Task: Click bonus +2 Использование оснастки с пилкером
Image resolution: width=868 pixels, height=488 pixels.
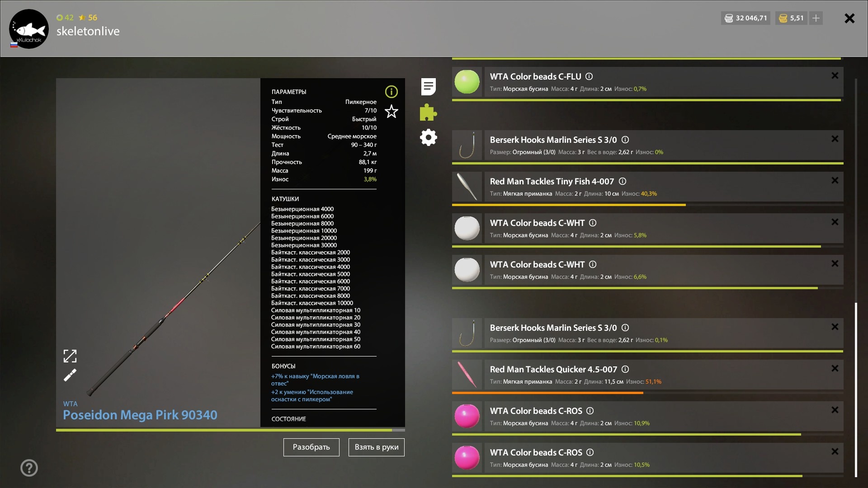Action: [x=312, y=395]
